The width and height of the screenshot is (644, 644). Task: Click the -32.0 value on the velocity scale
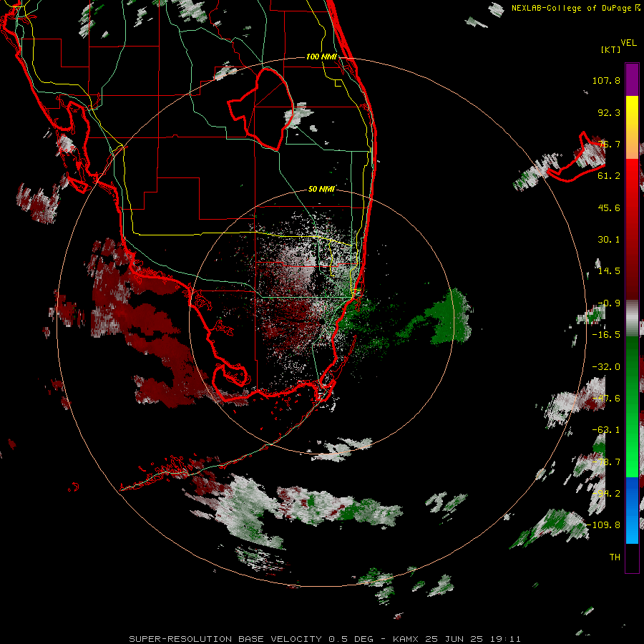[606, 367]
